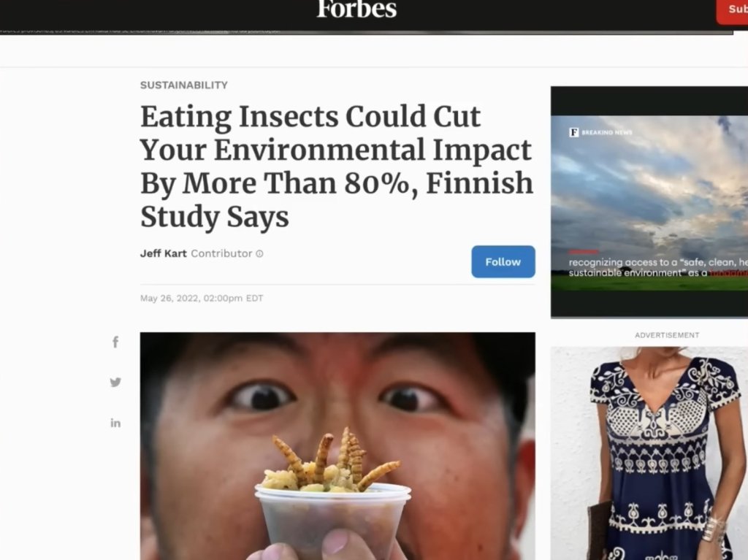The height and width of the screenshot is (560, 748).
Task: Open Jeff Kart author profile link
Action: (x=163, y=254)
